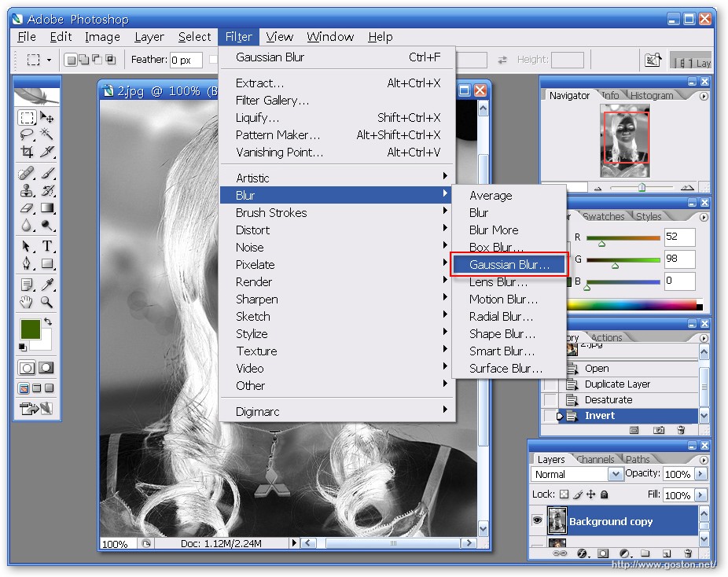728x577 pixels.
Task: Select the Path Selection arrow tool
Action: (x=27, y=246)
